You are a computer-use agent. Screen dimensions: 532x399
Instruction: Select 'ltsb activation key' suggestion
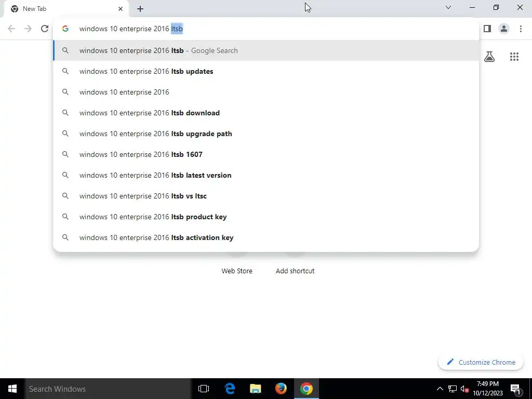coord(266,237)
